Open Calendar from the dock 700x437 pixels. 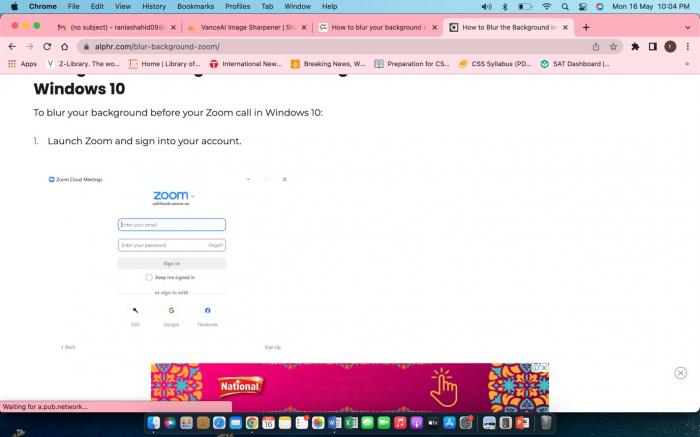point(268,422)
